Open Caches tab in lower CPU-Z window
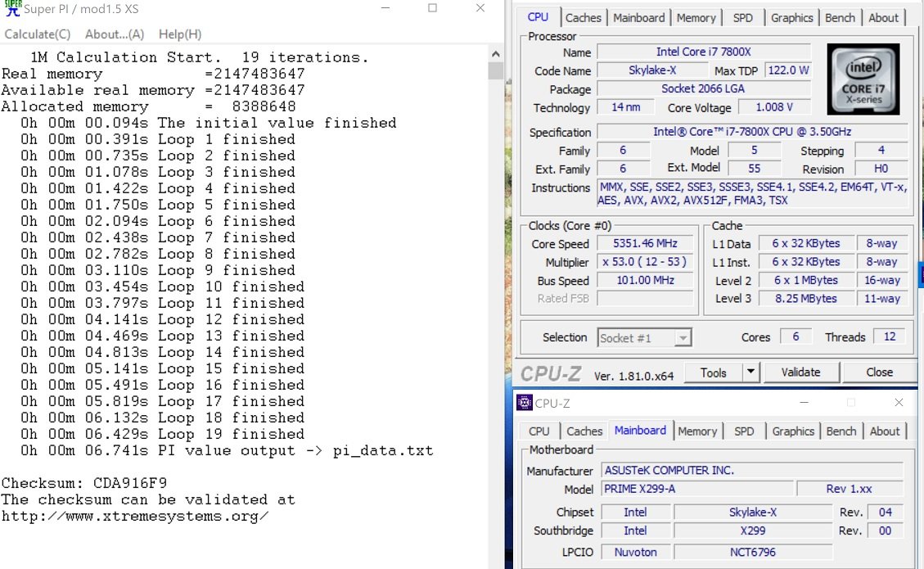The image size is (924, 569). click(584, 431)
